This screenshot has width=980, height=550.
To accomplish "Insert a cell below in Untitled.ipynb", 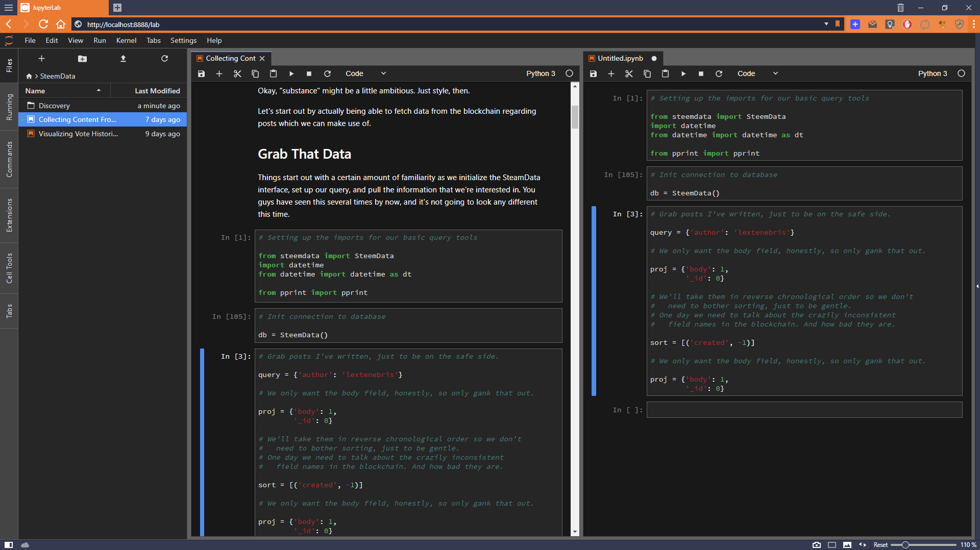I will coord(611,73).
